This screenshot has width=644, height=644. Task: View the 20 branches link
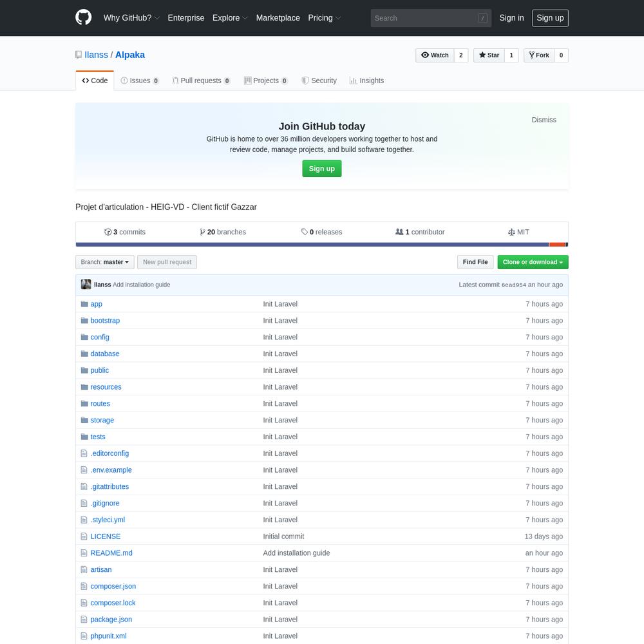[223, 232]
